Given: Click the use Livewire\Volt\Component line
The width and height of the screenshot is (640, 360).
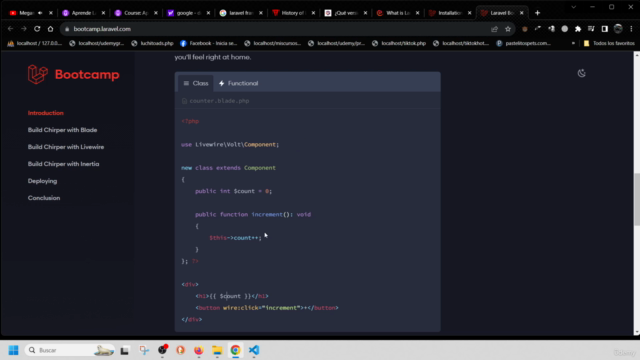Looking at the screenshot, I should 230,144.
